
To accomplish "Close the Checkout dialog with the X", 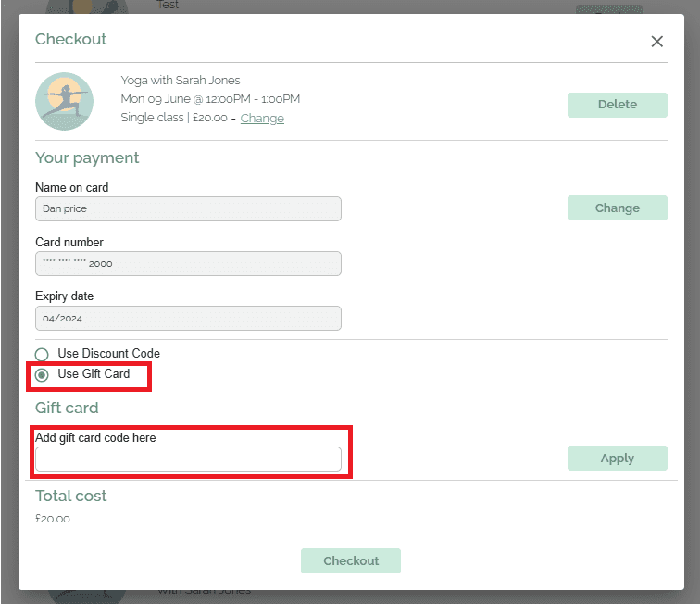I will click(656, 42).
